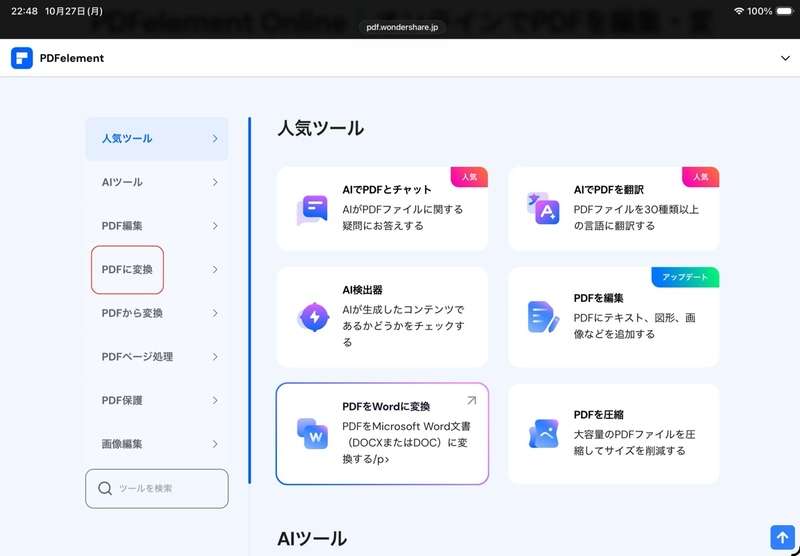Click the PDFにテキスト、図形 description text

tap(634, 326)
